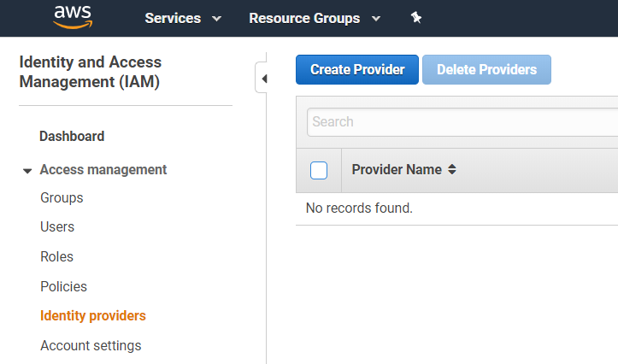
Task: Open the Roles page
Action: [56, 256]
